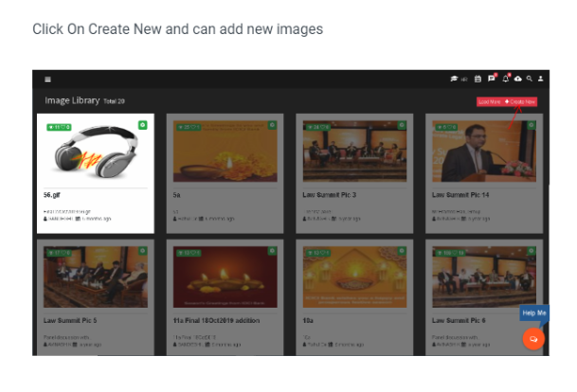Open the user profile icon
This screenshot has height=392, width=577.
point(541,79)
